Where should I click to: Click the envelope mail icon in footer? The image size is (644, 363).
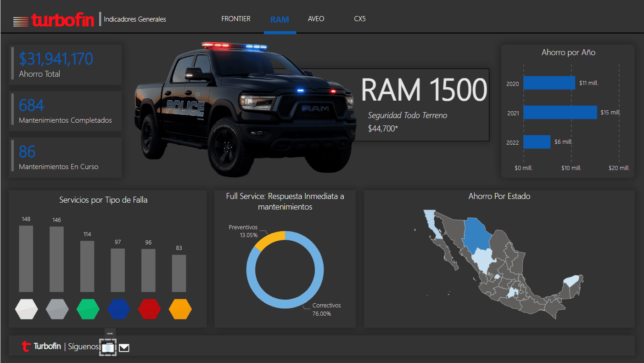coord(124,348)
